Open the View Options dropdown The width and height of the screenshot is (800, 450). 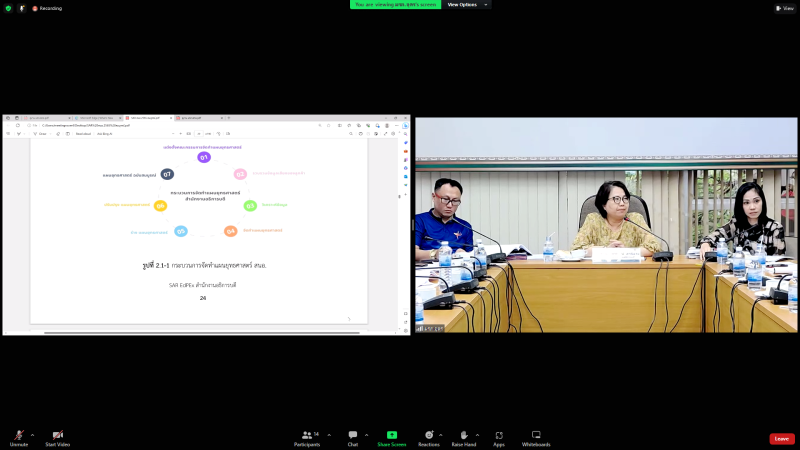467,4
